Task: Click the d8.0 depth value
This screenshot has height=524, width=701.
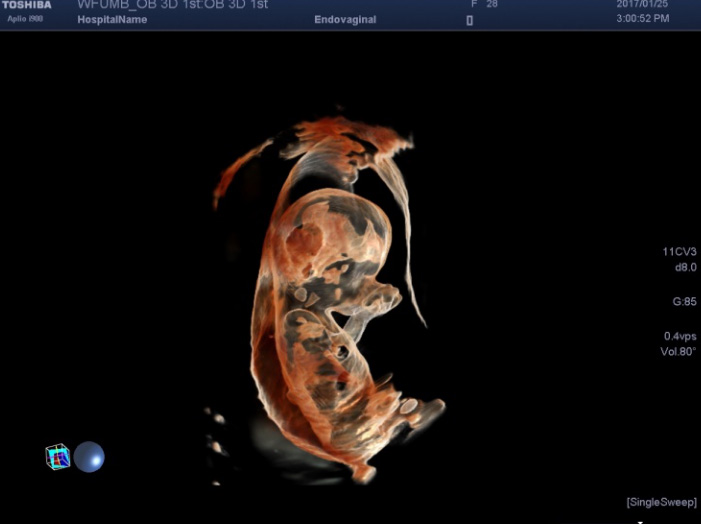Action: click(684, 267)
